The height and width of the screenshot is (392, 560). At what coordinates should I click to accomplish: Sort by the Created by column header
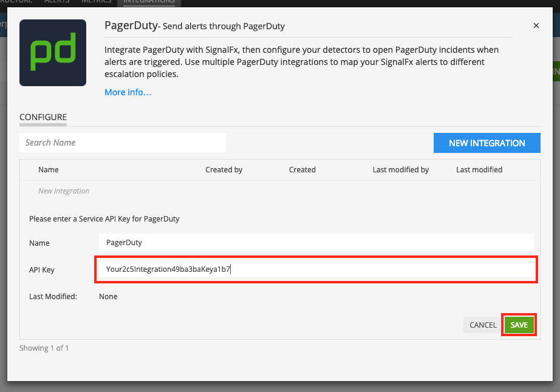point(224,170)
